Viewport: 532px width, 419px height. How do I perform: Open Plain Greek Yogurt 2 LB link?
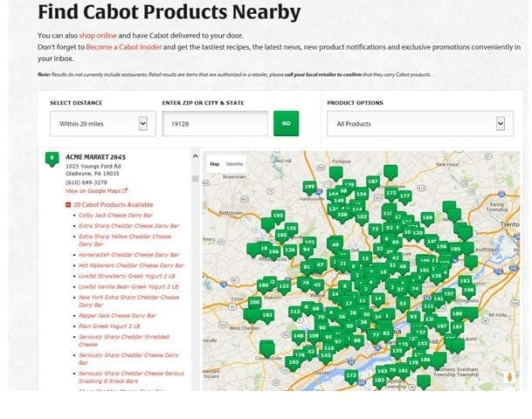109,326
